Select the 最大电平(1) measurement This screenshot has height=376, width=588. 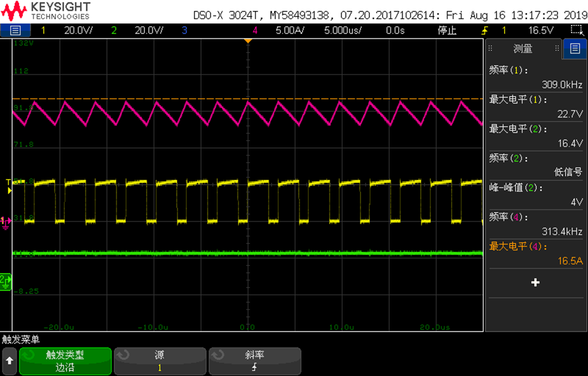click(518, 100)
